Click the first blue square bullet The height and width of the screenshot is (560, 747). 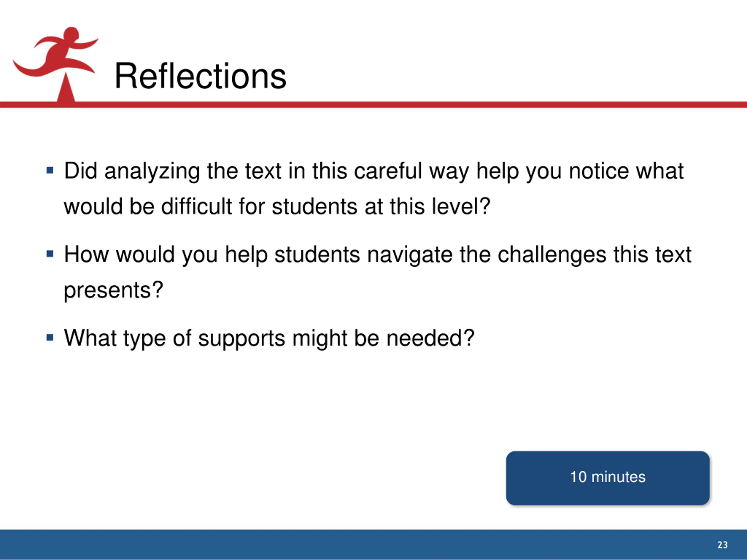coord(50,170)
